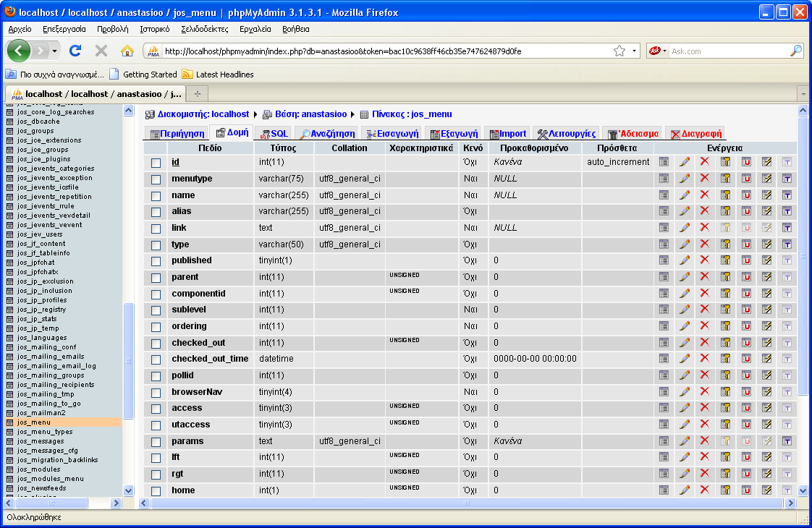Image resolution: width=812 pixels, height=528 pixels.
Task: Open back/forward history dropdown arrow
Action: (x=54, y=51)
